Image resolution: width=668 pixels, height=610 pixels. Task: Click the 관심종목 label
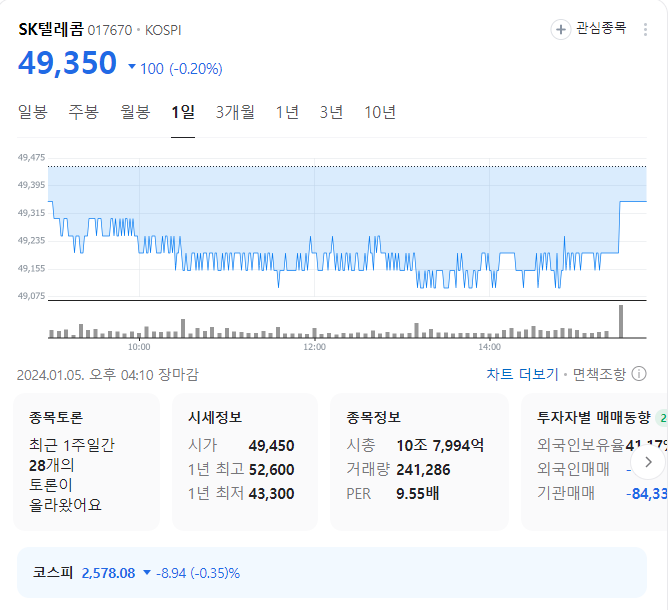coord(601,28)
